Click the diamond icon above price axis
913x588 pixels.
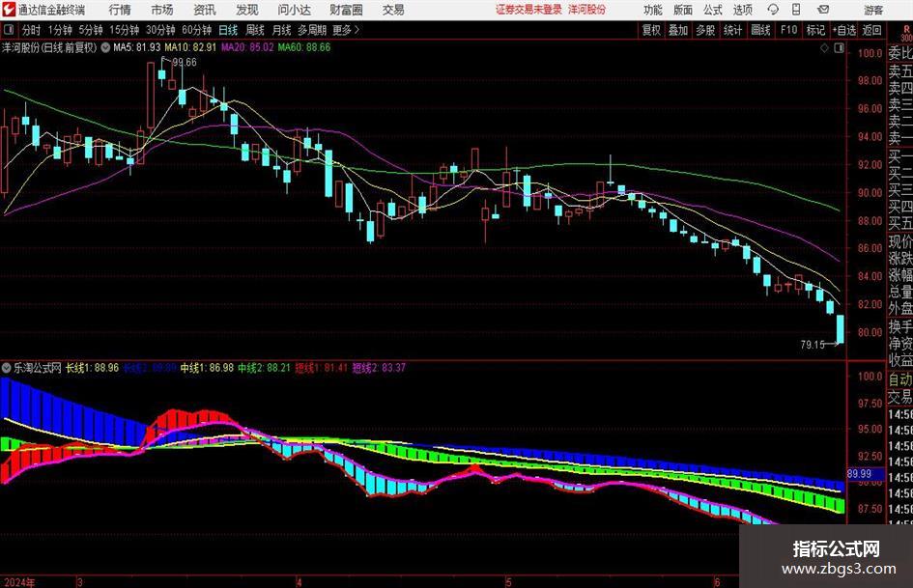(824, 48)
